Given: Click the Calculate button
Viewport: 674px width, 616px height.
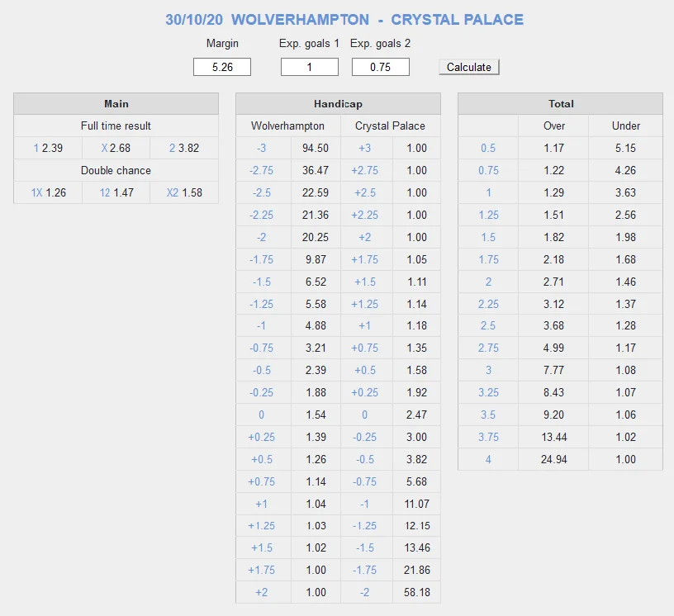Looking at the screenshot, I should point(468,68).
